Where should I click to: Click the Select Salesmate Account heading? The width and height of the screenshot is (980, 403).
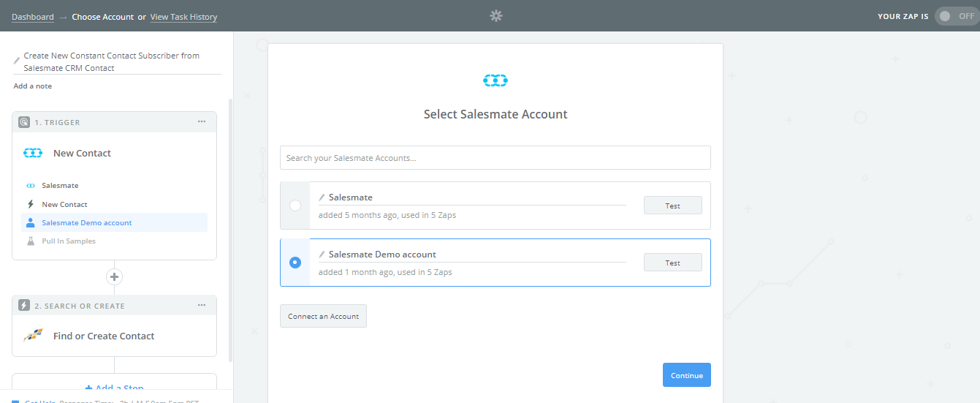coord(495,114)
